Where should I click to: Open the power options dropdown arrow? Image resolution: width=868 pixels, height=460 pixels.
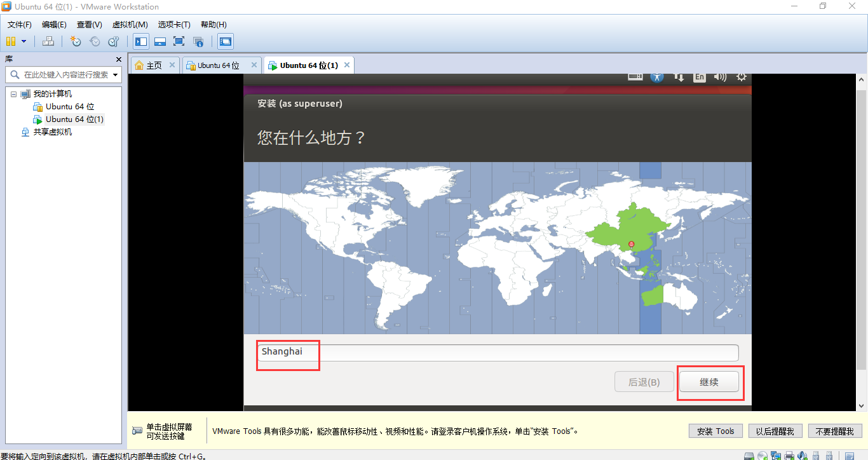coord(24,41)
